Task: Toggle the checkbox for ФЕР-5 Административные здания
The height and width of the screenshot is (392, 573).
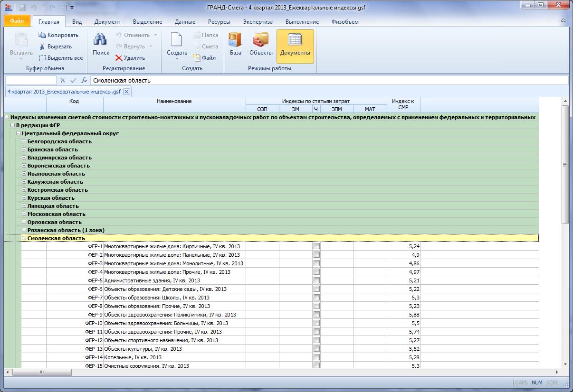Action: (316, 280)
